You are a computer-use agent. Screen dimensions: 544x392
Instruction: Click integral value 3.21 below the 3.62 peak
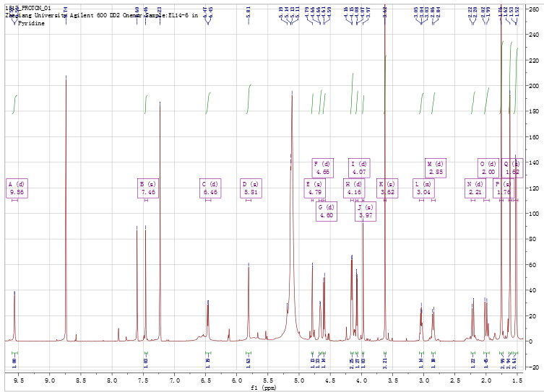[x=385, y=363]
